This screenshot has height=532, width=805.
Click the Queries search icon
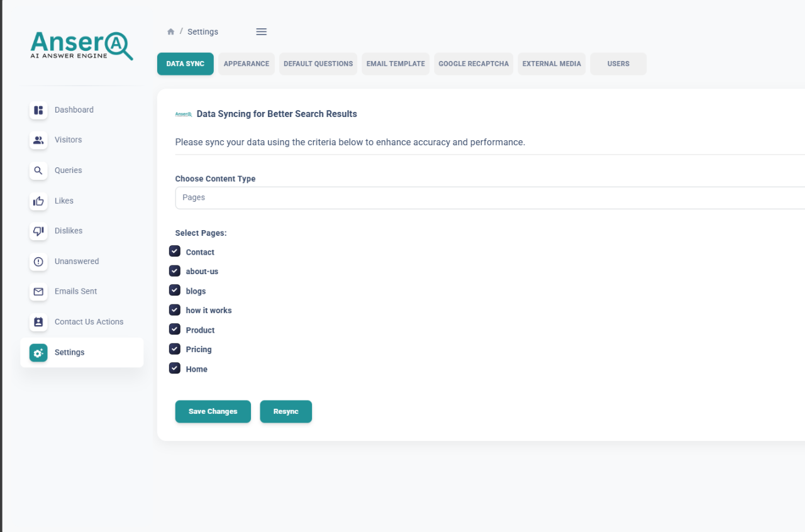tap(38, 170)
